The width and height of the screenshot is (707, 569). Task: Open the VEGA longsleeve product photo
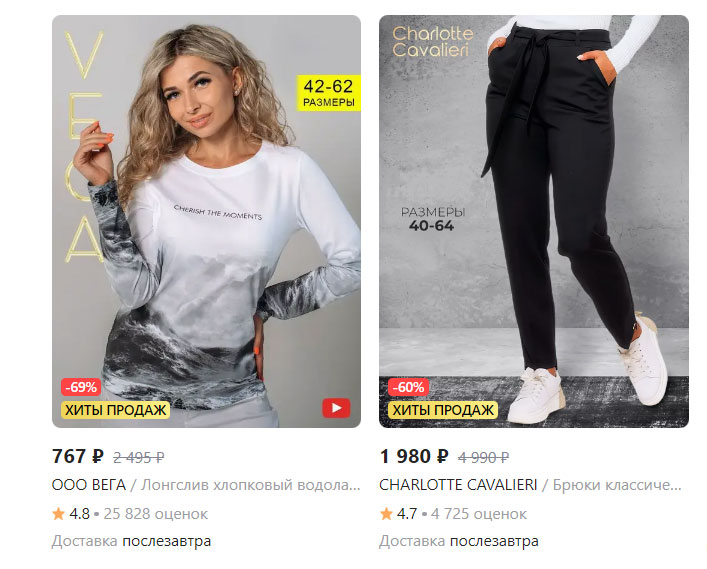(207, 221)
